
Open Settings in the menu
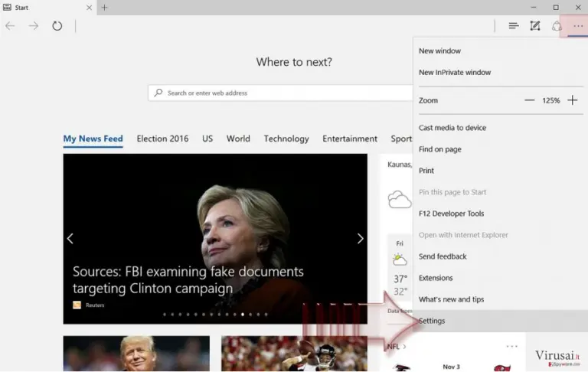pos(501,321)
